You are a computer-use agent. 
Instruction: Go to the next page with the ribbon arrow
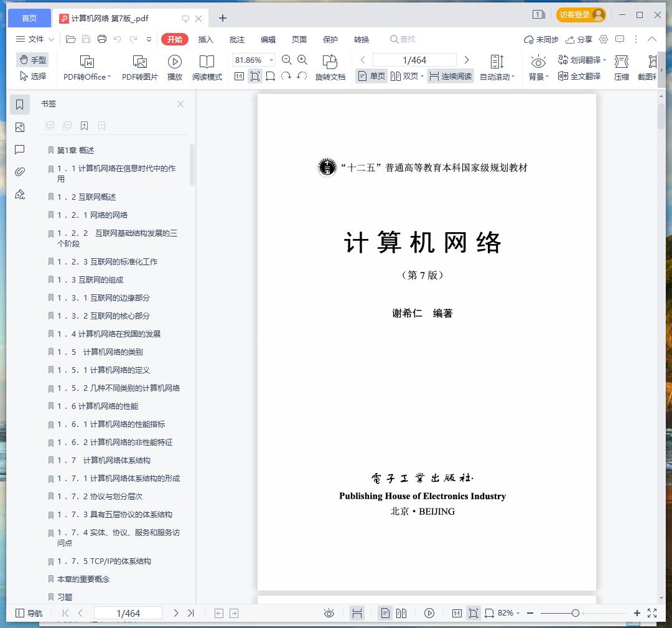(467, 60)
